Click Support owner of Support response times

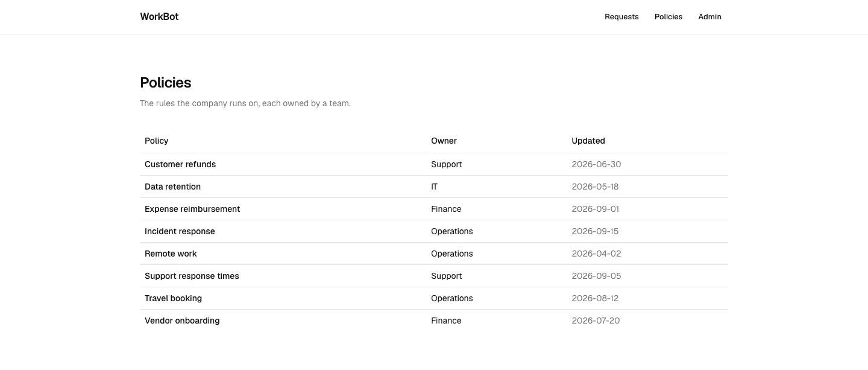coord(446,276)
